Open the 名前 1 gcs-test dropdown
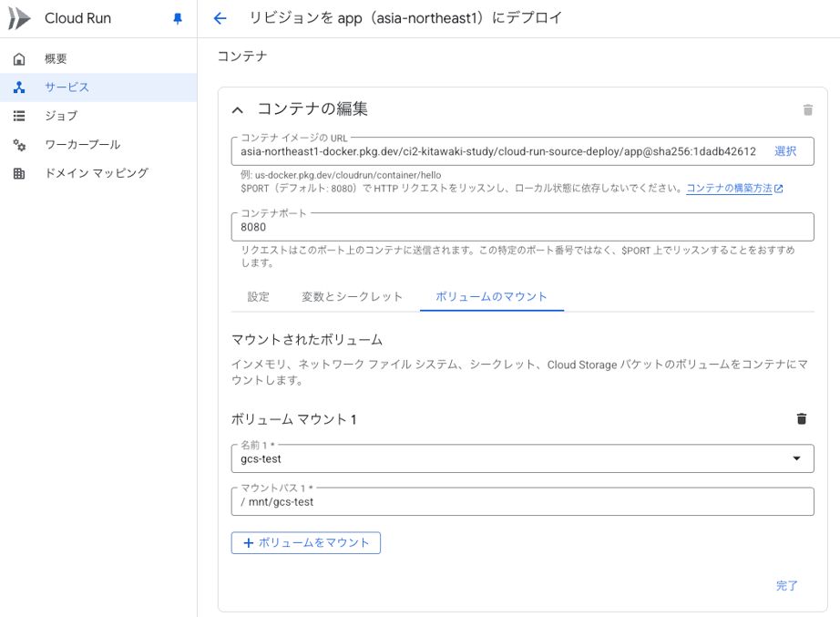The image size is (840, 617). click(522, 458)
